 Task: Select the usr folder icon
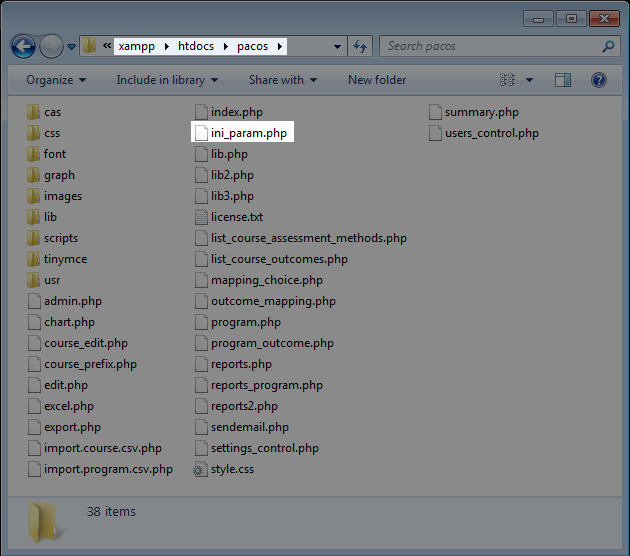[33, 280]
